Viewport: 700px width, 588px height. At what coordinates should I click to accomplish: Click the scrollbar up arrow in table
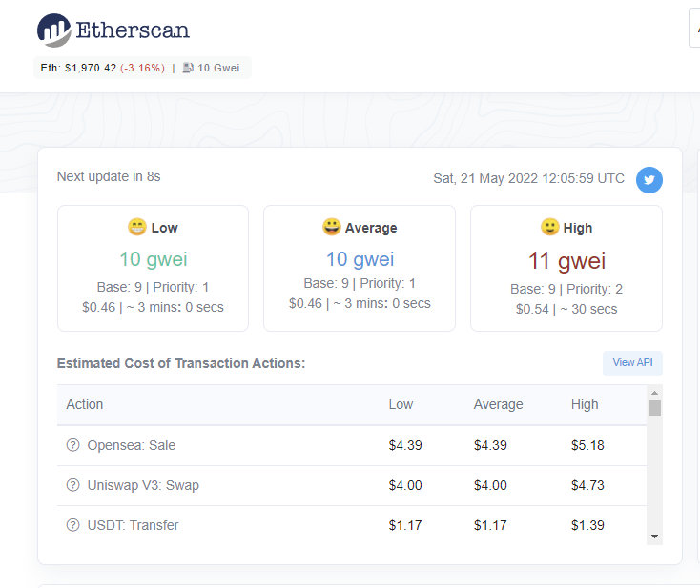tap(654, 393)
